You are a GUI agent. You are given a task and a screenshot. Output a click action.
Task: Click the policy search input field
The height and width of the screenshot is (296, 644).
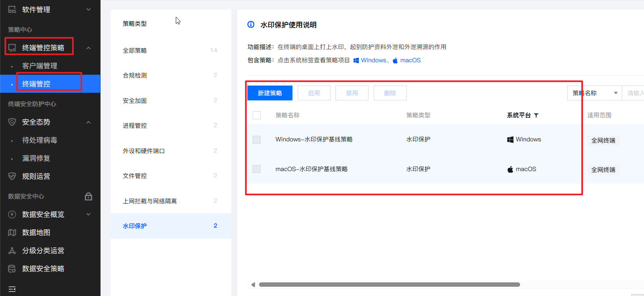(x=633, y=93)
